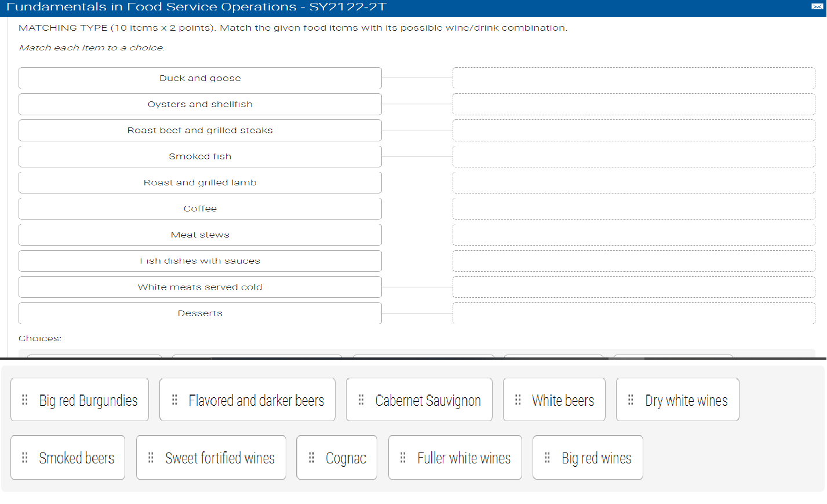827x504 pixels.
Task: Grab the drag handle on White beers
Action: tap(518, 400)
